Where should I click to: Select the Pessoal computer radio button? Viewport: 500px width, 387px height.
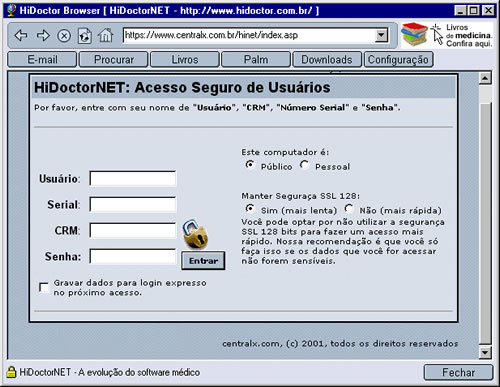304,165
